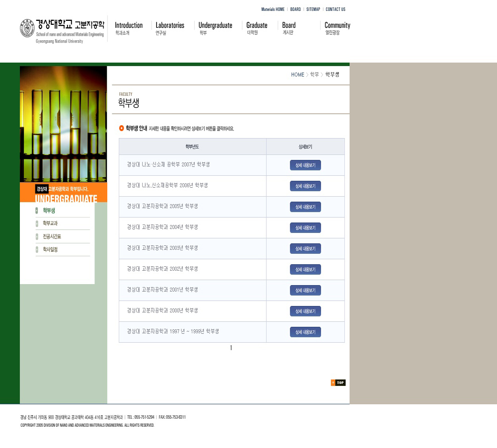Click the CONTACT US link

click(335, 9)
